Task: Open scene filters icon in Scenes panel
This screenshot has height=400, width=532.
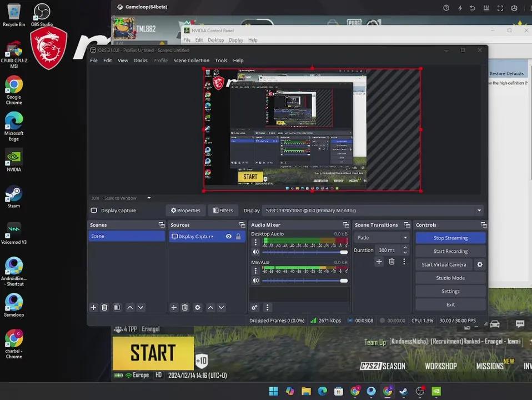Action: pos(117,307)
